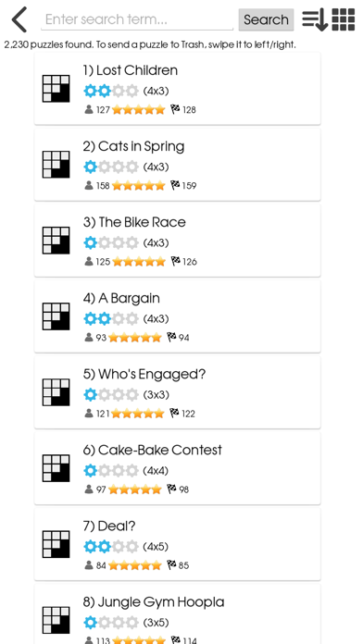Screen dimensions: 363x644
Task: Click the Cake-Bake Contest grid thumbnail
Action: 56,468
